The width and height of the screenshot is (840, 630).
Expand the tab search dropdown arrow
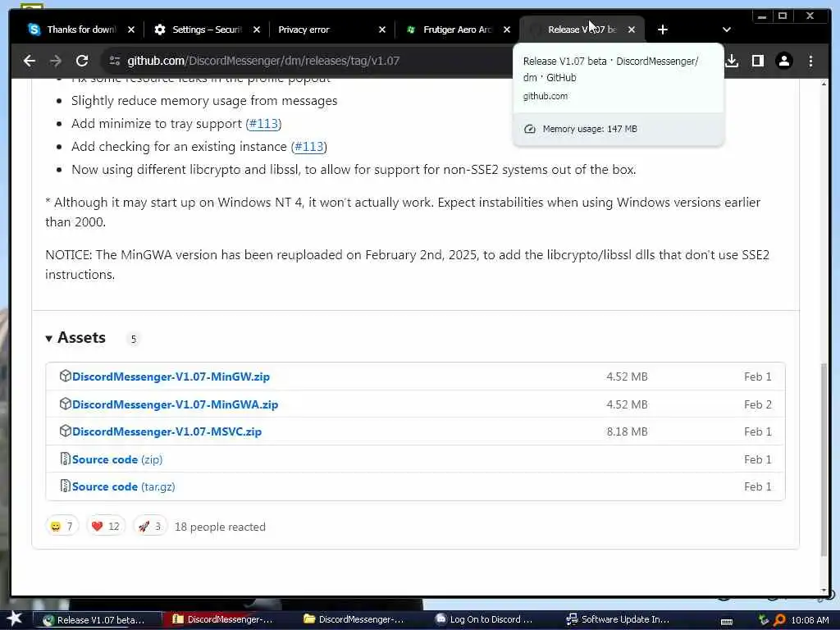[x=727, y=30]
